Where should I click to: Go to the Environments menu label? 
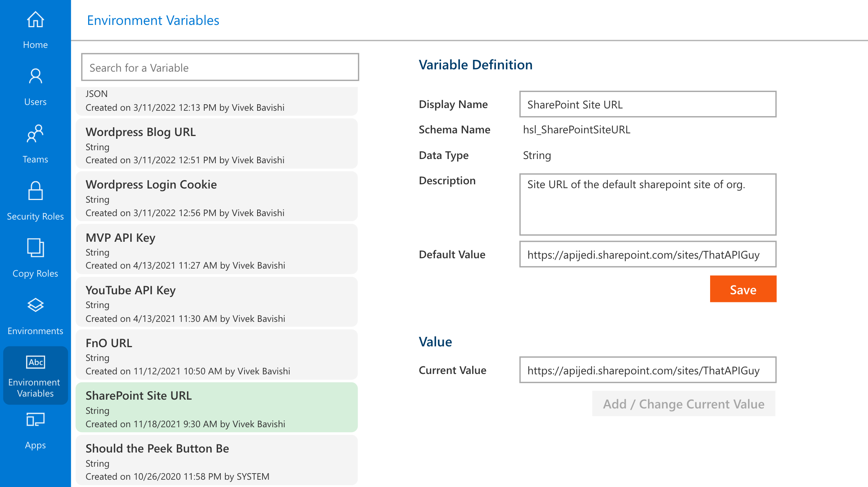(x=35, y=331)
